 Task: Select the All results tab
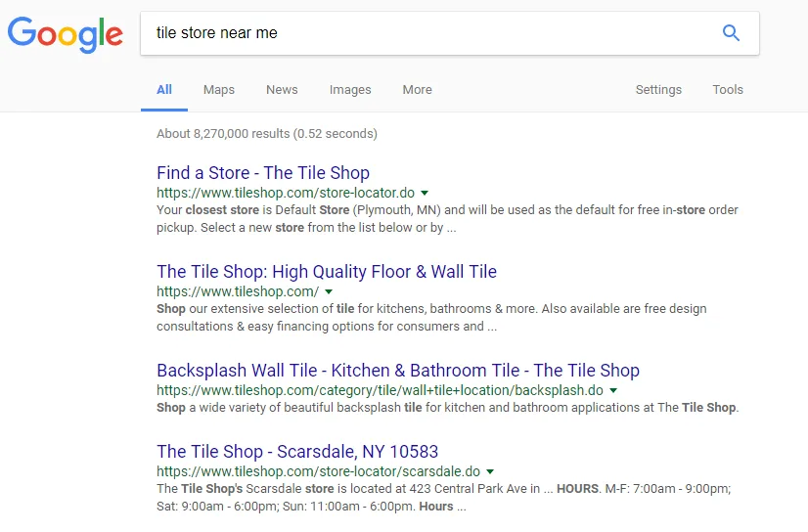164,90
